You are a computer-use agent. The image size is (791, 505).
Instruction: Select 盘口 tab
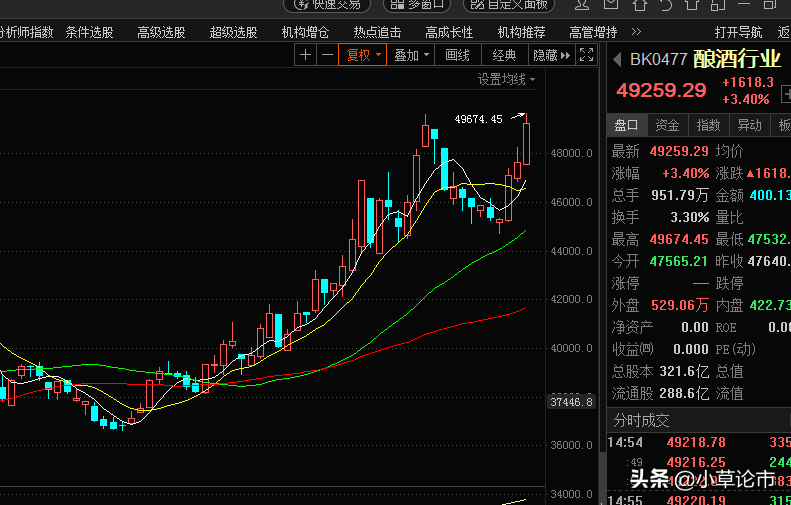[x=627, y=125]
